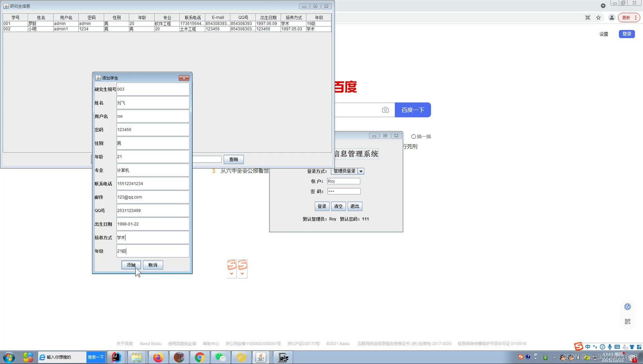The width and height of the screenshot is (643, 364).
Task: Click the 登录 button in login window
Action: click(x=322, y=206)
